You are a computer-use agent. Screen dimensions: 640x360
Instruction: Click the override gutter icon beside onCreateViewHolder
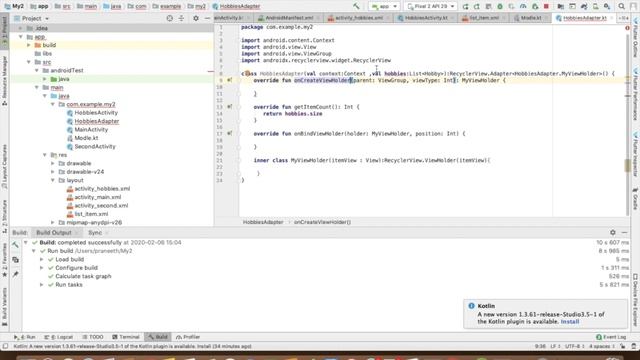[230, 80]
